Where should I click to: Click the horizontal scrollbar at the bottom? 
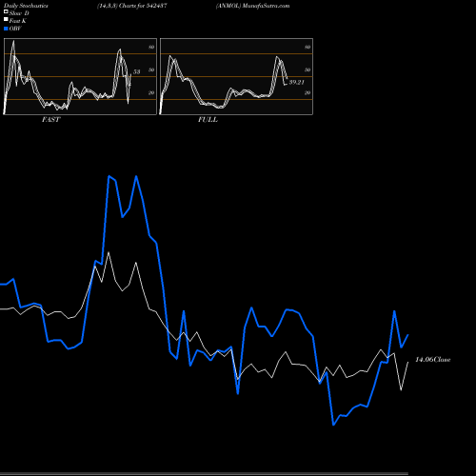[204, 474]
